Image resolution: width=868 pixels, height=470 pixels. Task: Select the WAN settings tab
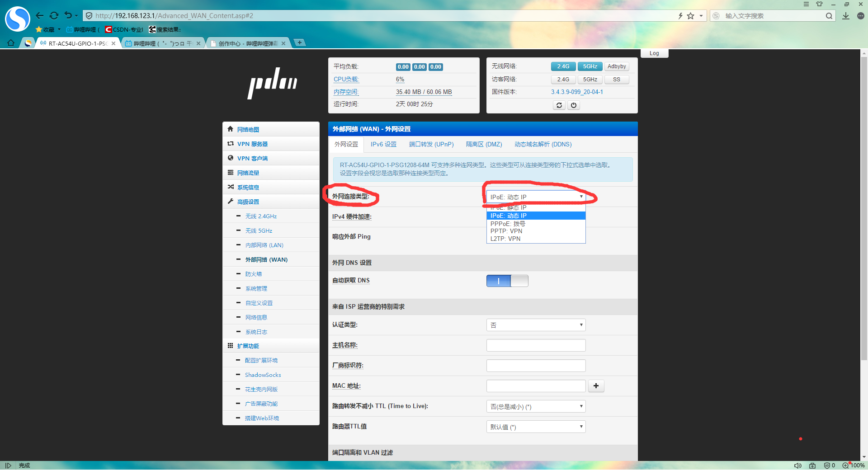point(346,144)
